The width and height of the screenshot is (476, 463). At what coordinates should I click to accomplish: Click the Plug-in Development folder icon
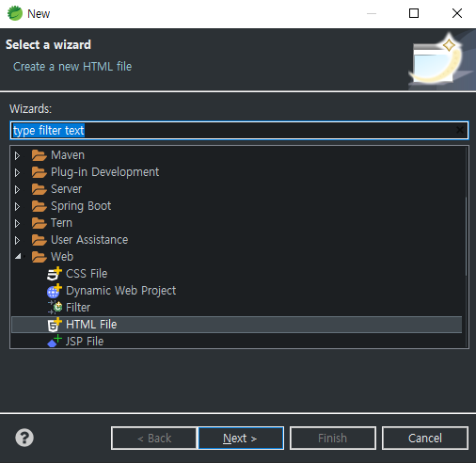[x=40, y=172]
